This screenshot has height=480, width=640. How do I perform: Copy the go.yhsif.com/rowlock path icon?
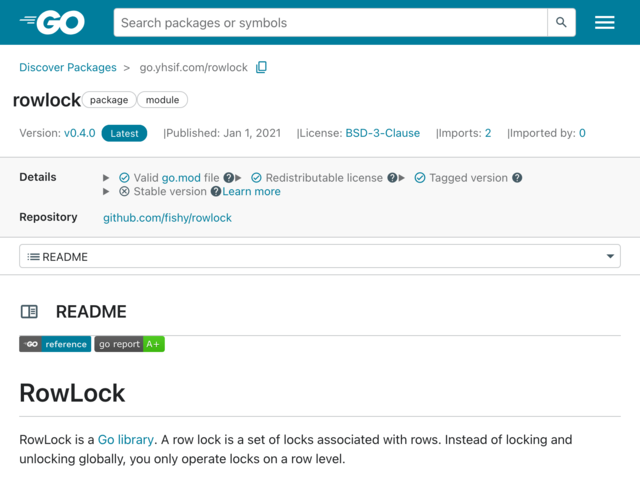(x=261, y=67)
